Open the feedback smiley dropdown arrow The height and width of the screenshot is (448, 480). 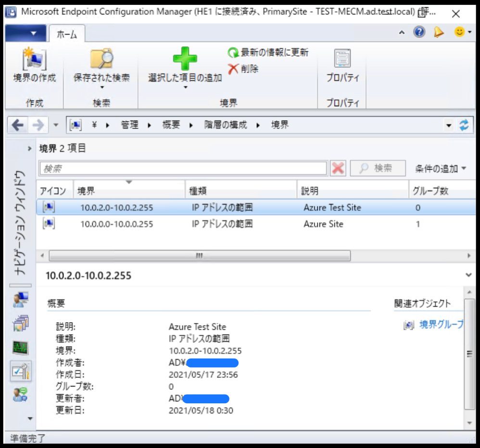point(469,32)
